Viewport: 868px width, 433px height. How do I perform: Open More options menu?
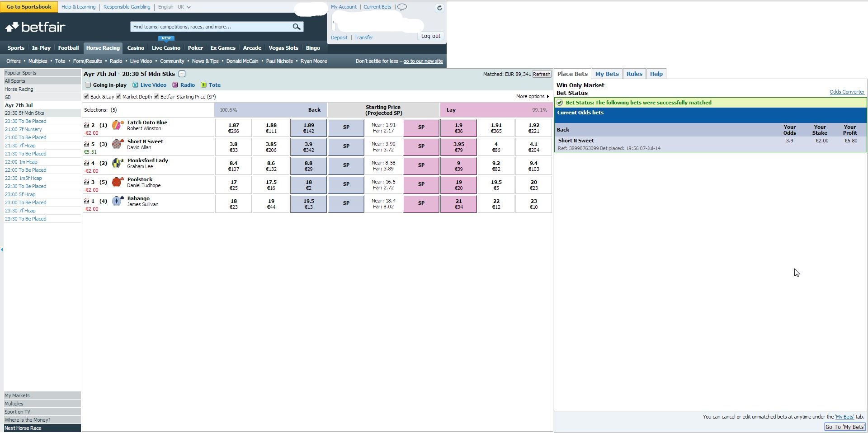click(532, 96)
